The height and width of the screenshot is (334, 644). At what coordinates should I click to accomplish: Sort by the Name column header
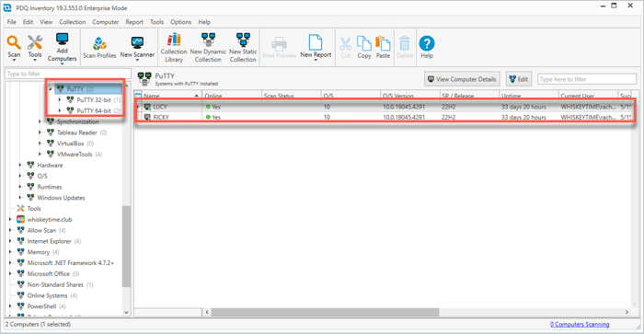[171, 95]
